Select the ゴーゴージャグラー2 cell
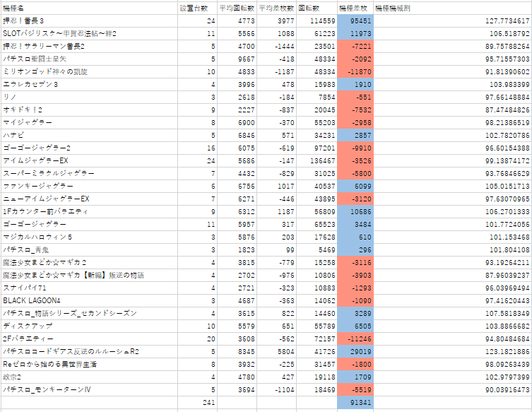The image size is (532, 412). point(89,148)
